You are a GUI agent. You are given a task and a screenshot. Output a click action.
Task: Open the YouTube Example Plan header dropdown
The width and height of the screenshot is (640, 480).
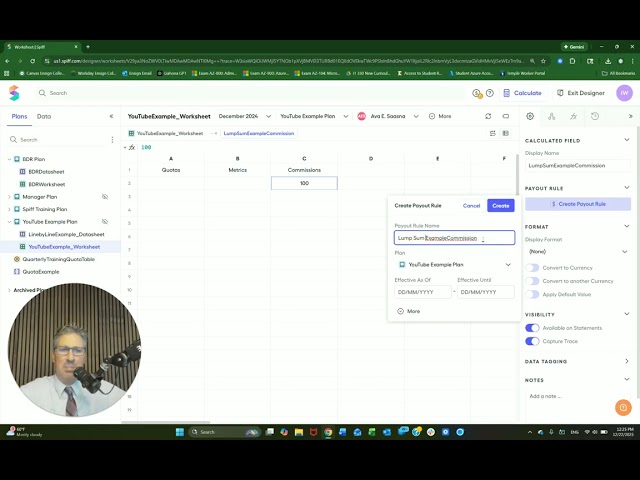coord(314,116)
